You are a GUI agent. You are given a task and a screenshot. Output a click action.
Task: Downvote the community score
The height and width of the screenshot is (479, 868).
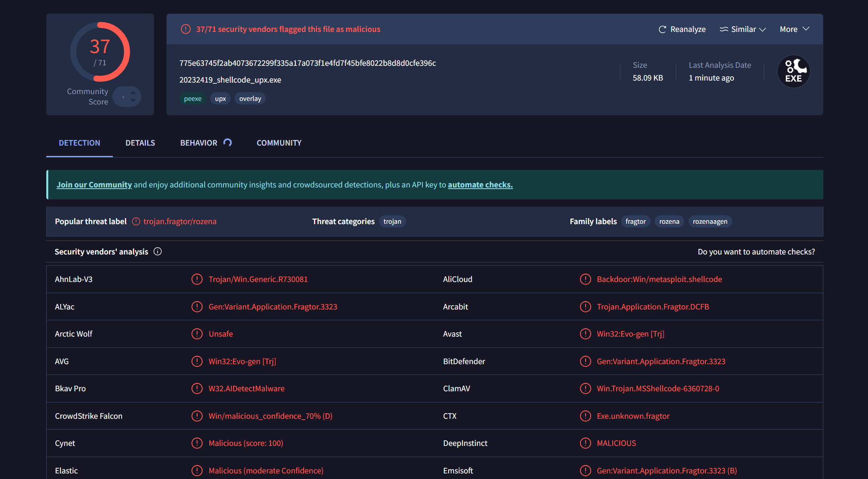pyautogui.click(x=133, y=101)
